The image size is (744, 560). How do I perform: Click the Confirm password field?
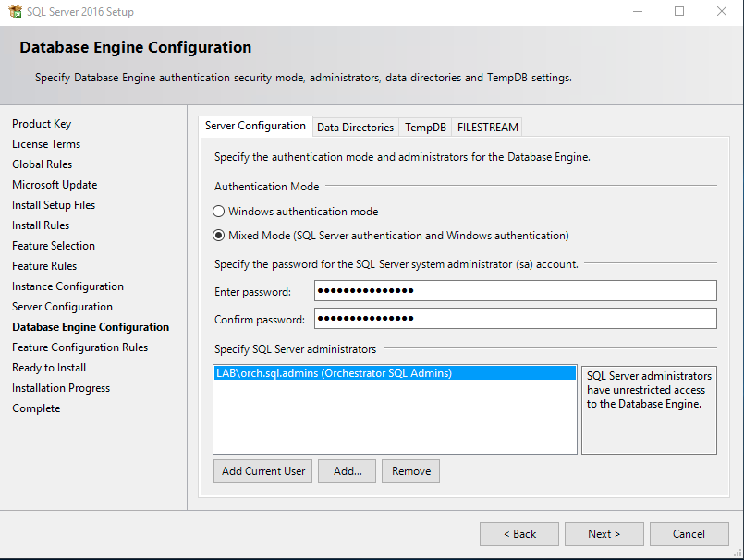click(515, 319)
